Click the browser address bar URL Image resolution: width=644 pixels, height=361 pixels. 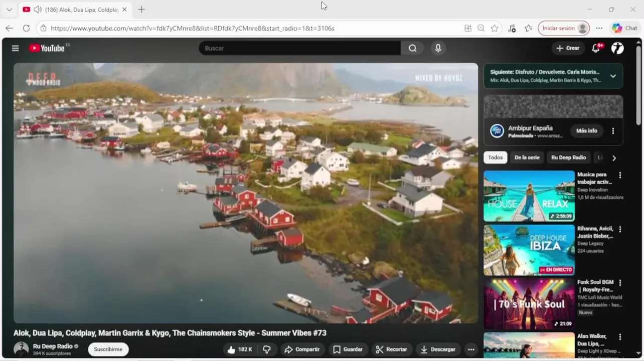pos(193,28)
